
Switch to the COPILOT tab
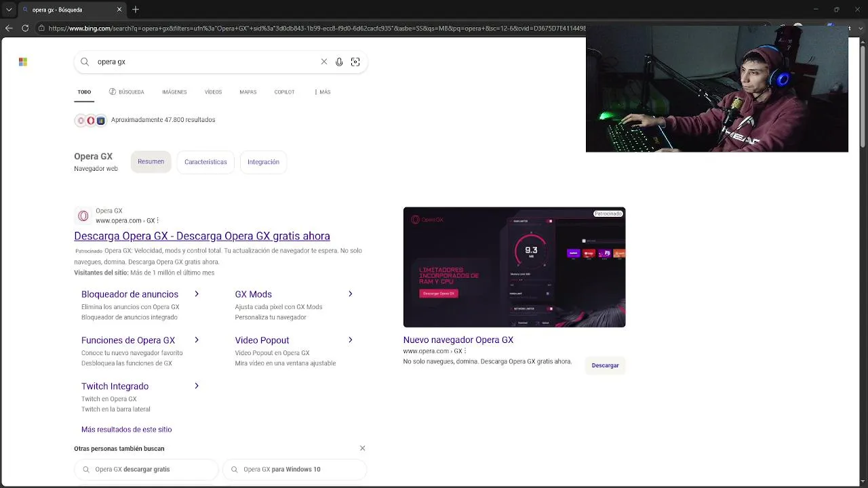[x=284, y=92]
